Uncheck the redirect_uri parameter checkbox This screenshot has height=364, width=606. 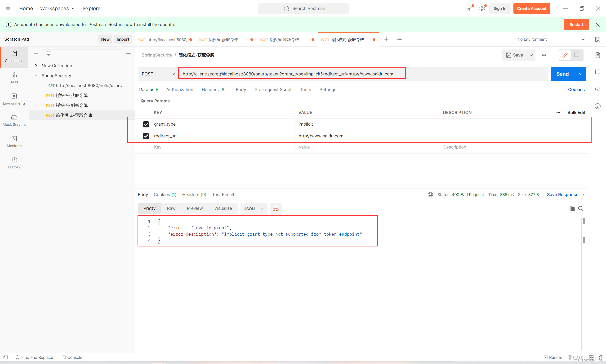(146, 136)
